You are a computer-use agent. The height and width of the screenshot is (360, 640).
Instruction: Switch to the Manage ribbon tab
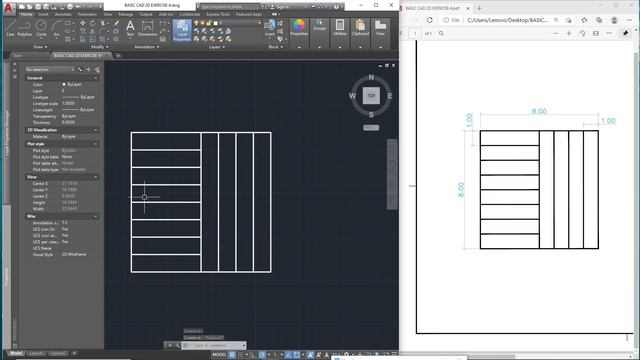tap(126, 14)
